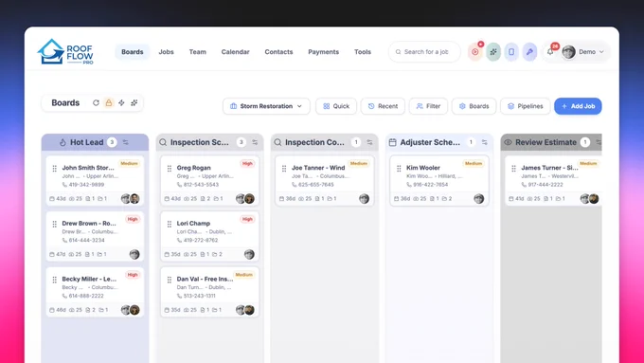
Task: Open the Filter button
Action: [428, 106]
